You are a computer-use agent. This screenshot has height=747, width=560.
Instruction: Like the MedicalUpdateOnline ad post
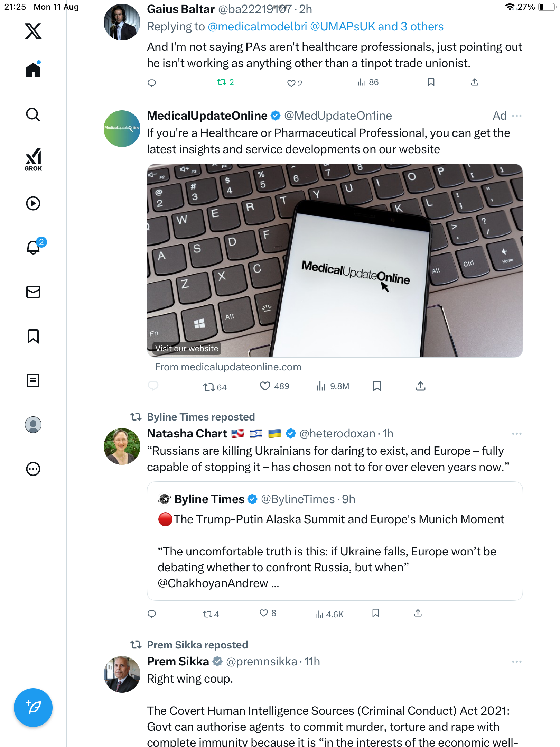pos(265,386)
